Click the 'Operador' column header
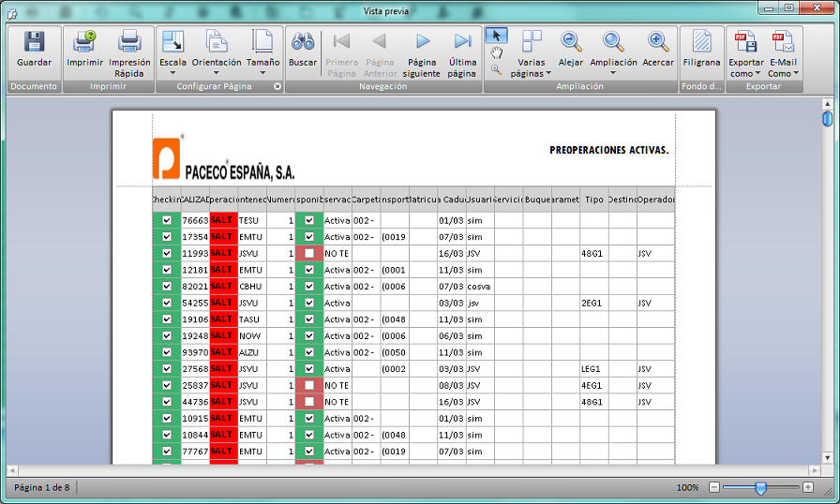 655,199
